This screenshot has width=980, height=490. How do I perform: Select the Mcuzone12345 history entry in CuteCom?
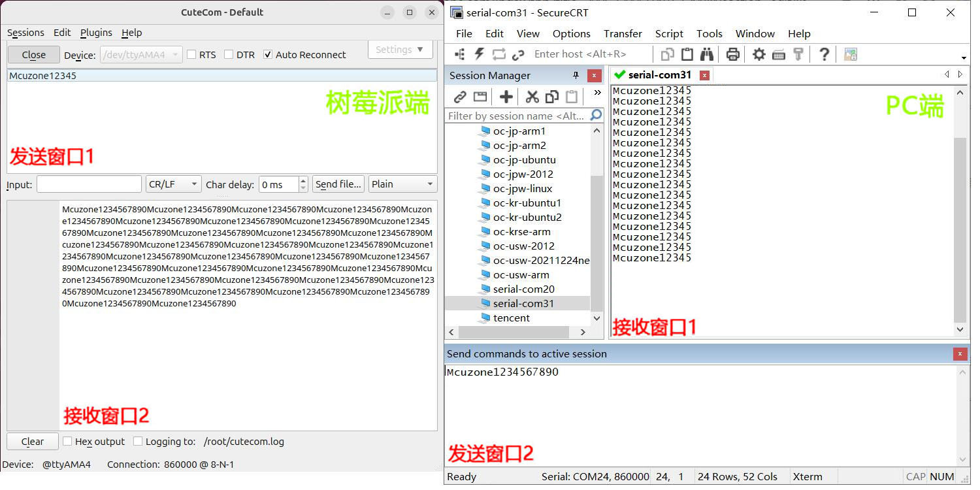coord(222,76)
